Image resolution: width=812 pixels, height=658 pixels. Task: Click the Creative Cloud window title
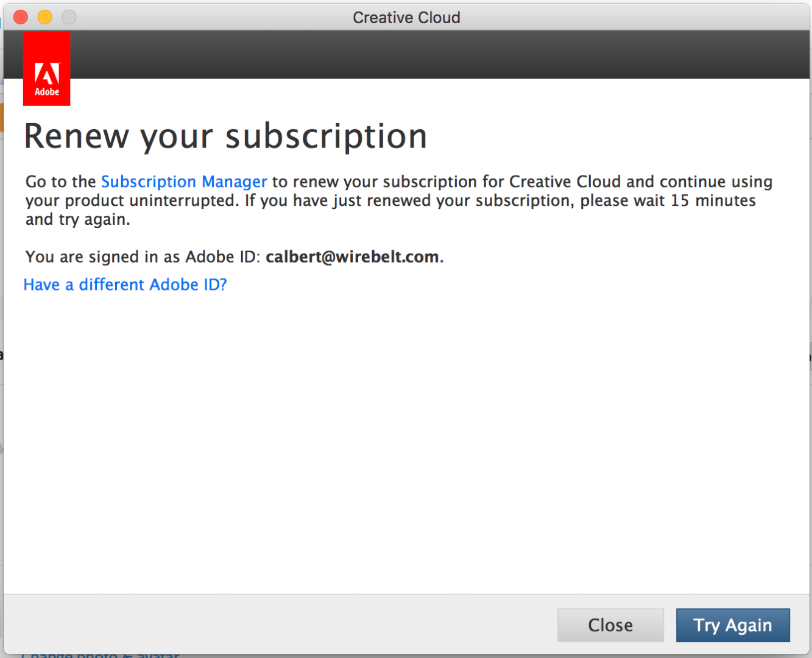[x=406, y=18]
